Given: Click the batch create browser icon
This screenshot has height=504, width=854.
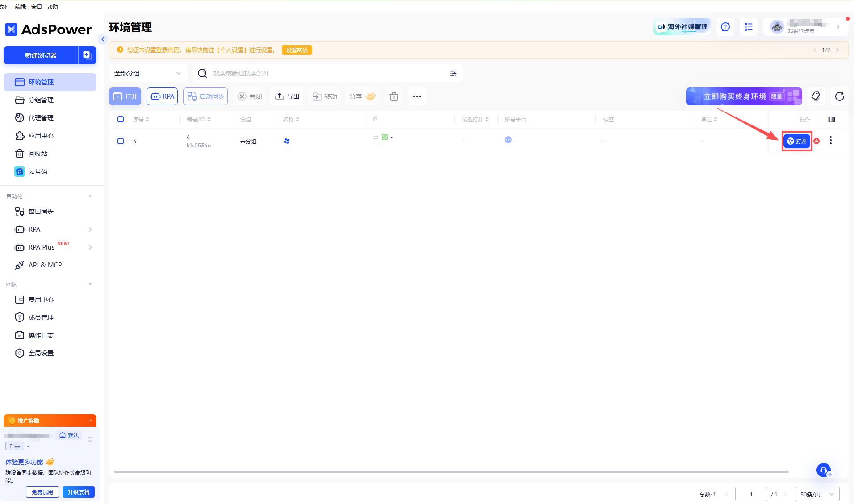Looking at the screenshot, I should click(x=88, y=55).
